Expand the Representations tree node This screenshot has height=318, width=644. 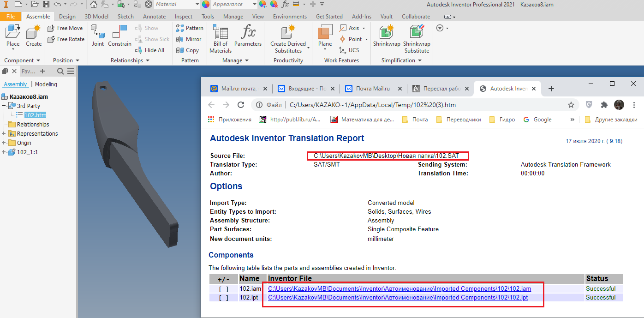(x=4, y=134)
